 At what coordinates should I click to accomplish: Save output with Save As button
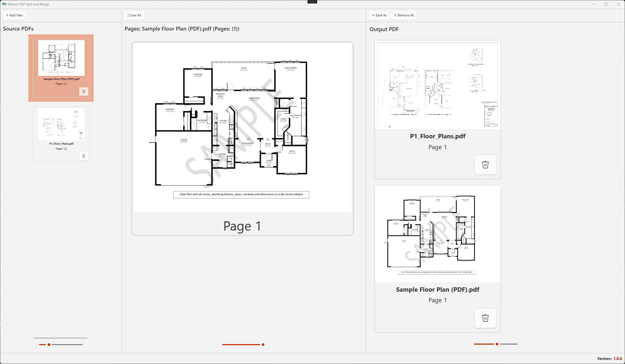coord(379,15)
